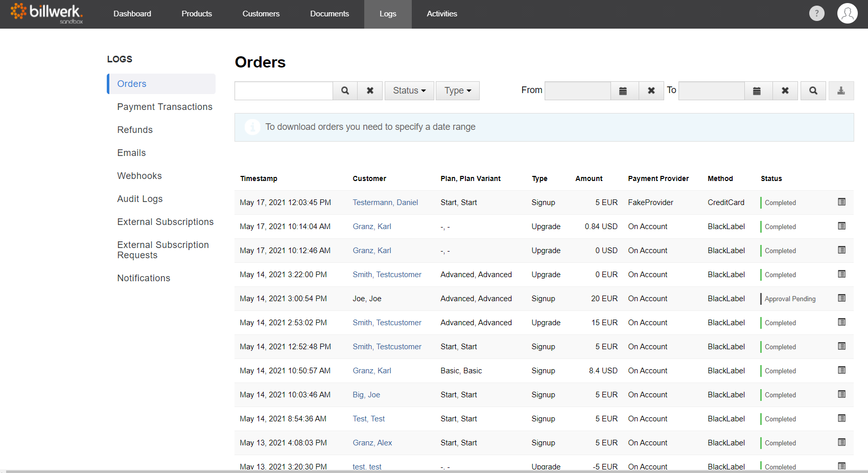Apply the date range search
This screenshot has height=473, width=868.
[813, 91]
